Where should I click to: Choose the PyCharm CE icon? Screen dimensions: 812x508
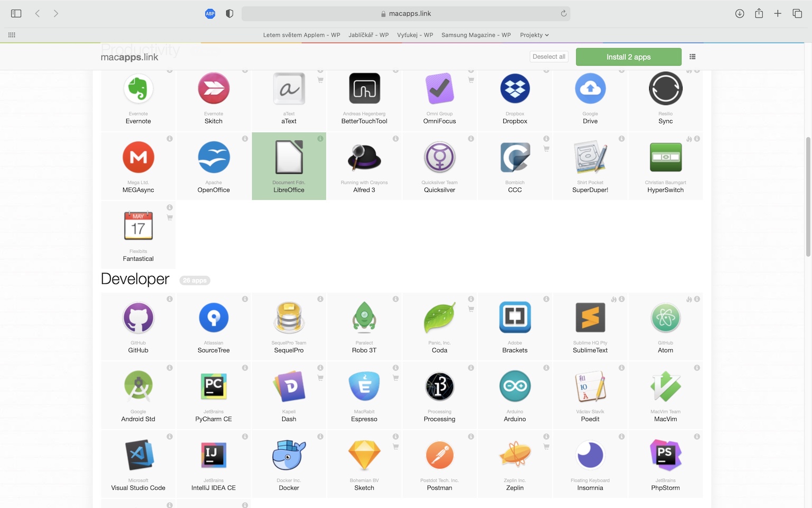point(214,386)
